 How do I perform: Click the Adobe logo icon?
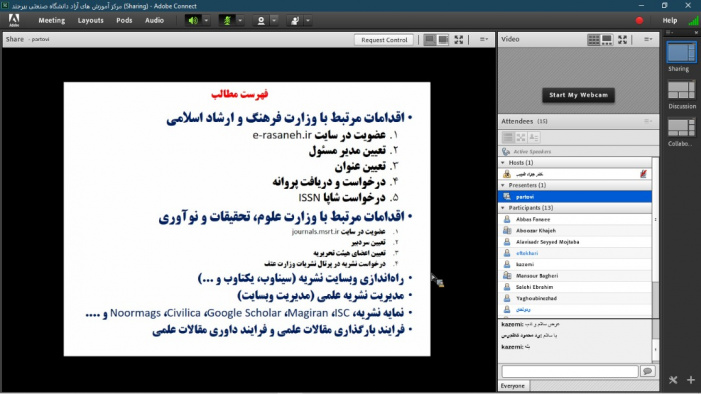[x=14, y=20]
